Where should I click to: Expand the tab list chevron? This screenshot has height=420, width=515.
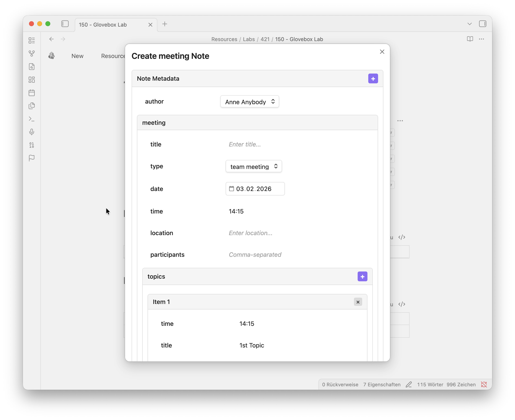(469, 24)
